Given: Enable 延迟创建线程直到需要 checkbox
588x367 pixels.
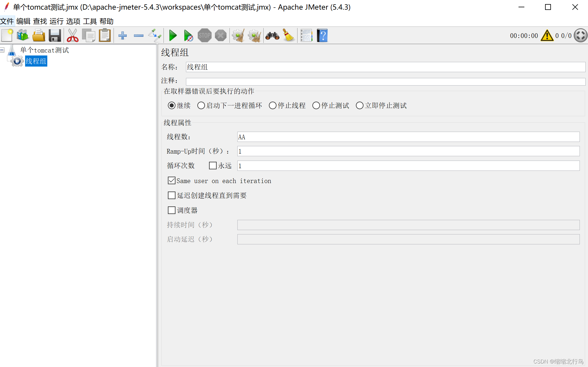Looking at the screenshot, I should pyautogui.click(x=172, y=195).
